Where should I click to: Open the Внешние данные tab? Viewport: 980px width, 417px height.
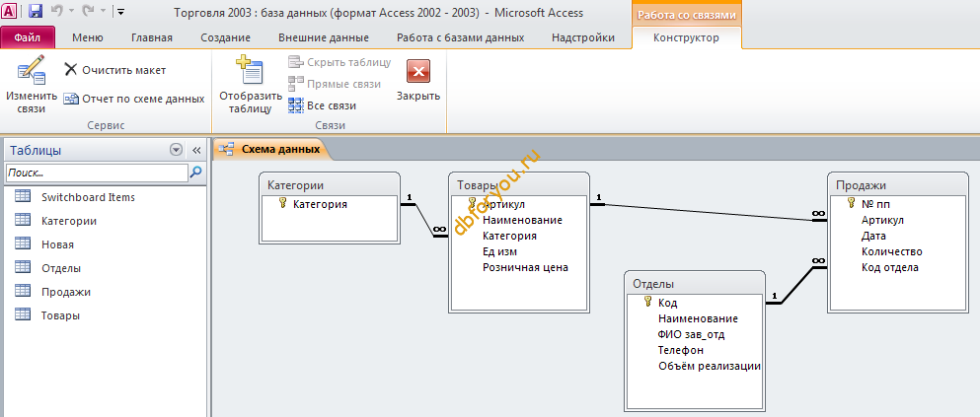point(323,37)
